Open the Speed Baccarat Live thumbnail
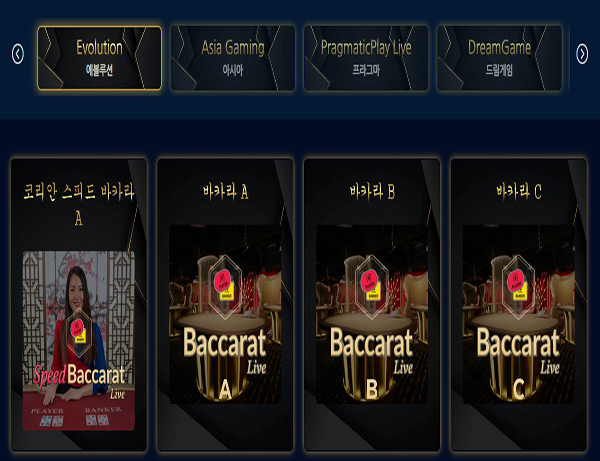This screenshot has height=461, width=600. click(x=79, y=340)
